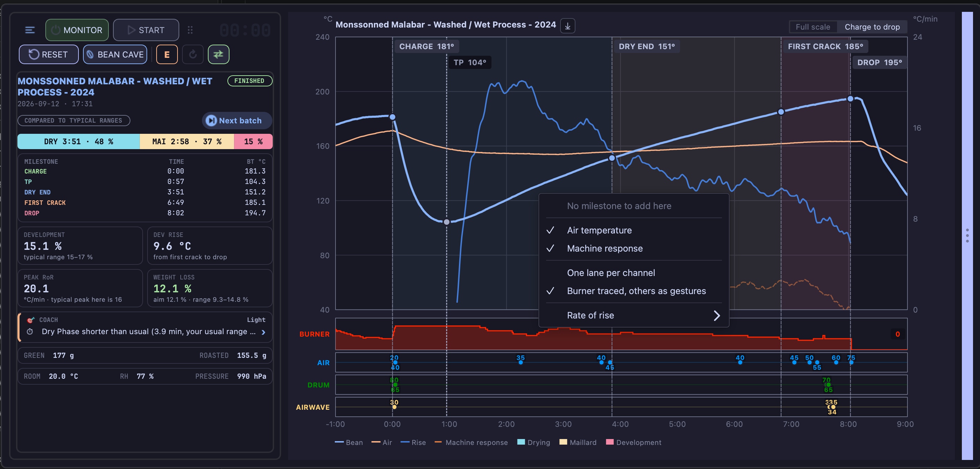Click Next batch button
This screenshot has width=980, height=469.
[237, 121]
